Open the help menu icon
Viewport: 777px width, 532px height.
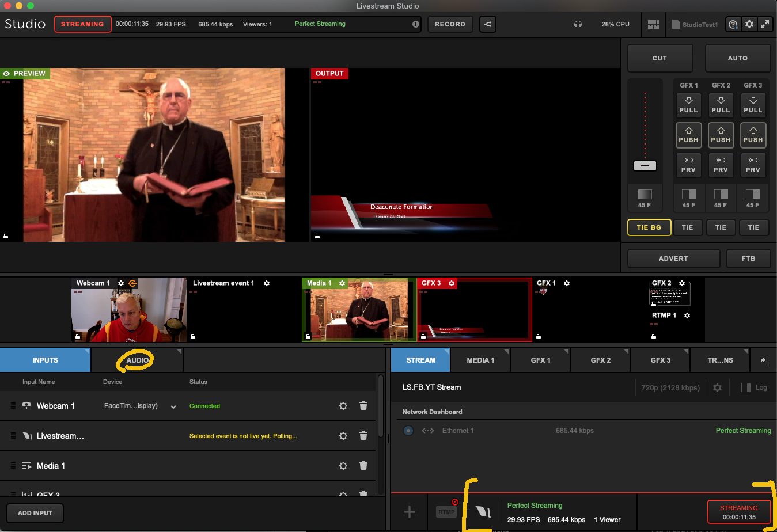coord(733,24)
